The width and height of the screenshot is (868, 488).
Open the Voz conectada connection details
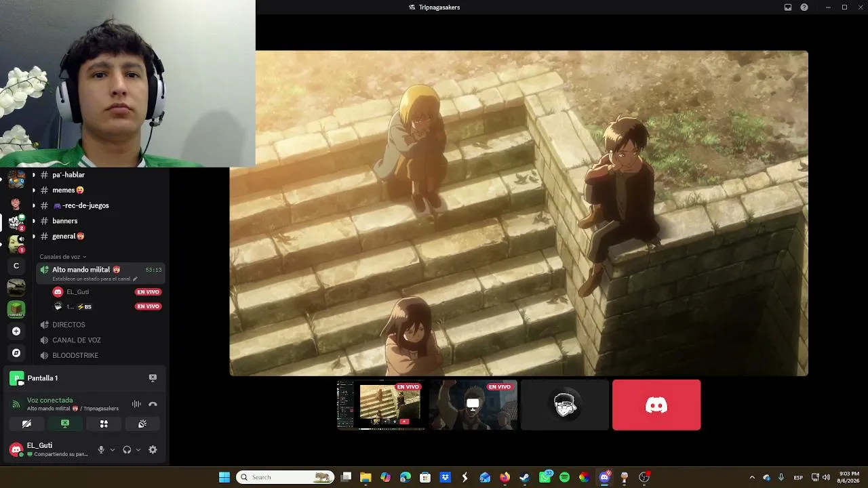coord(50,401)
